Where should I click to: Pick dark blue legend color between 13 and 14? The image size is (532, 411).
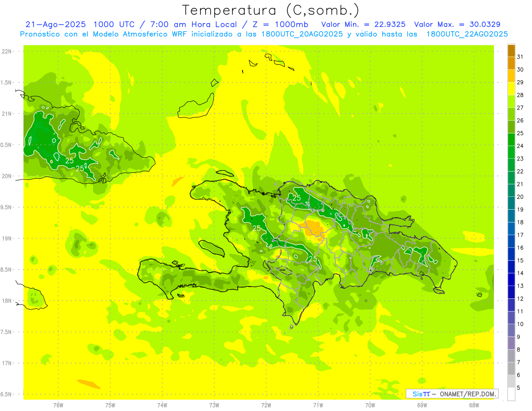(x=511, y=279)
